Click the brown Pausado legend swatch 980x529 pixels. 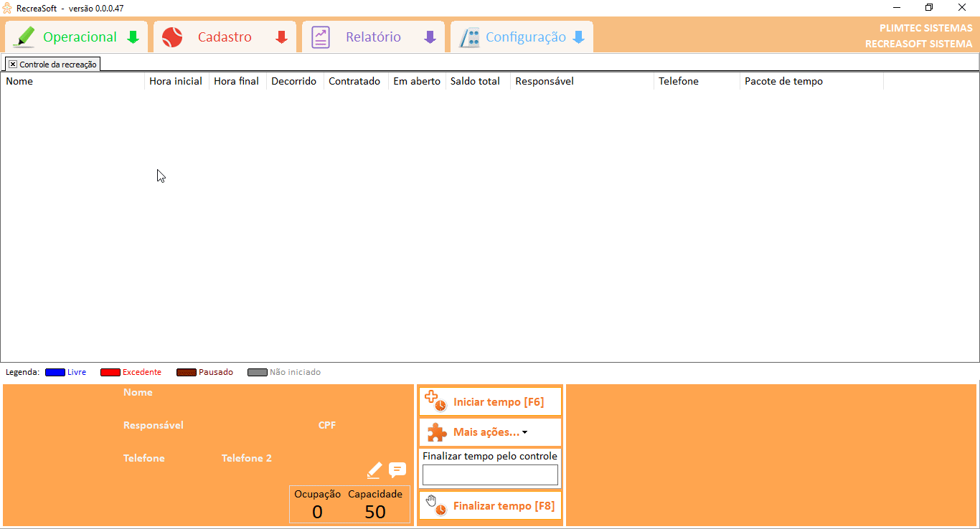187,373
